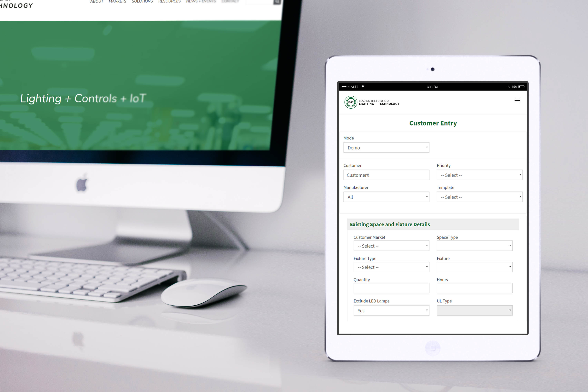Select the ABOUT menu item

point(96,2)
